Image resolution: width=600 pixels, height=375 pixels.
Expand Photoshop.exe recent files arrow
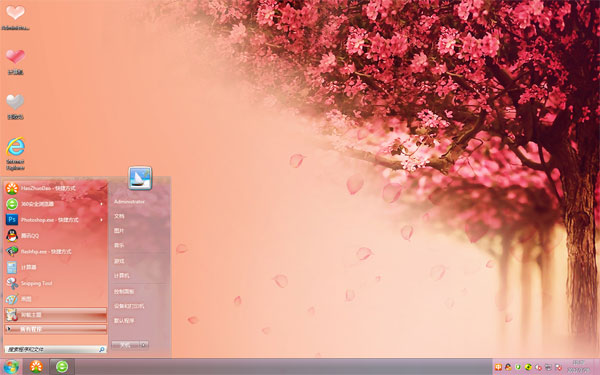[101, 220]
